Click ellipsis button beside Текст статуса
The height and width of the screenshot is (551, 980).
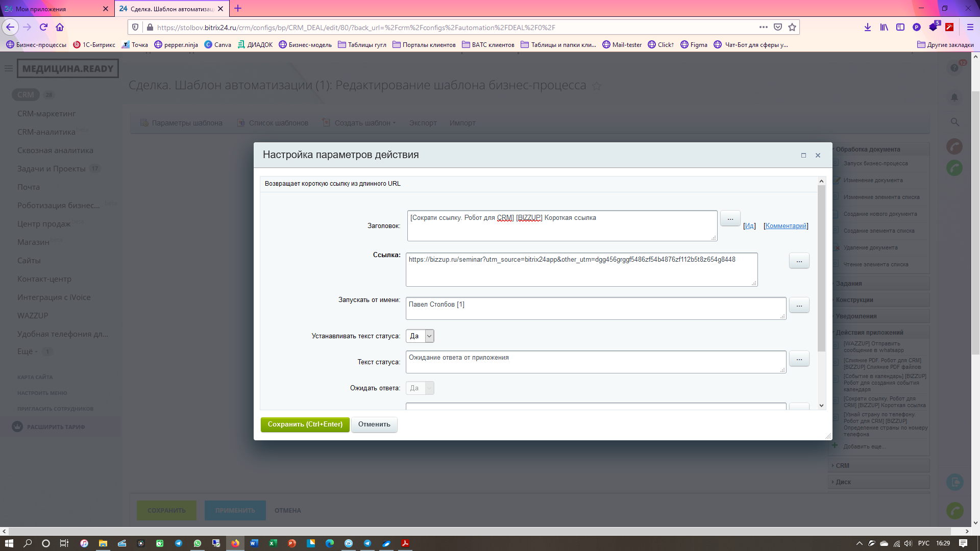(799, 359)
